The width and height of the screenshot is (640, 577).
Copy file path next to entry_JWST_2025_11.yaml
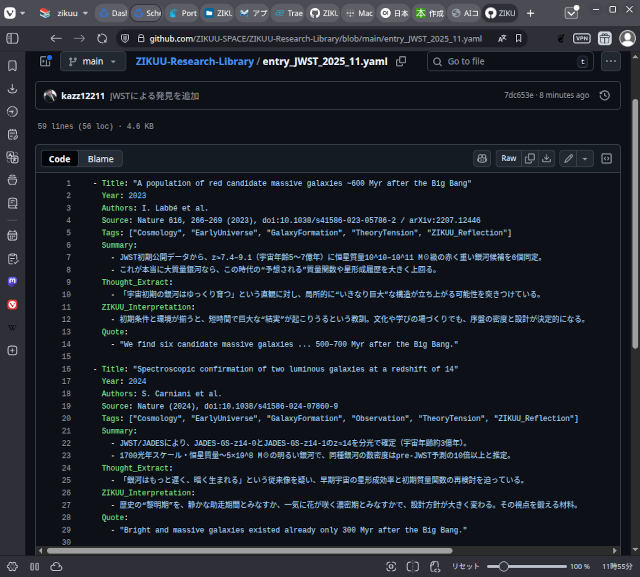tap(401, 61)
